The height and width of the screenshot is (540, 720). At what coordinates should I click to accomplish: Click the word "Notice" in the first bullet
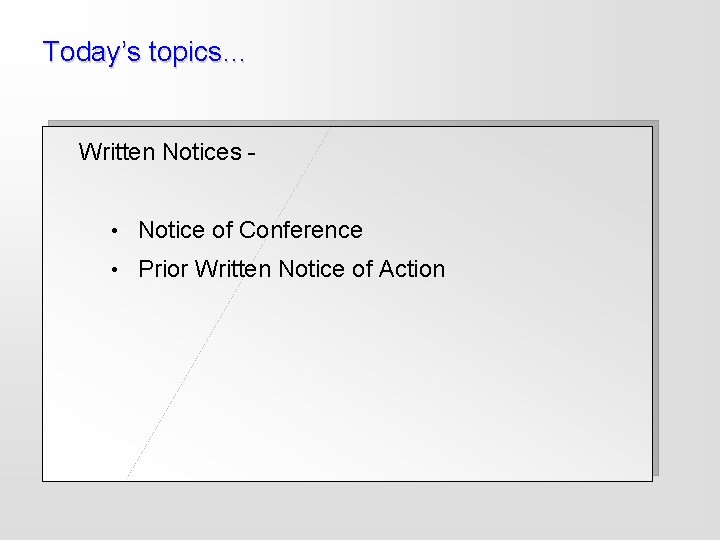(172, 230)
